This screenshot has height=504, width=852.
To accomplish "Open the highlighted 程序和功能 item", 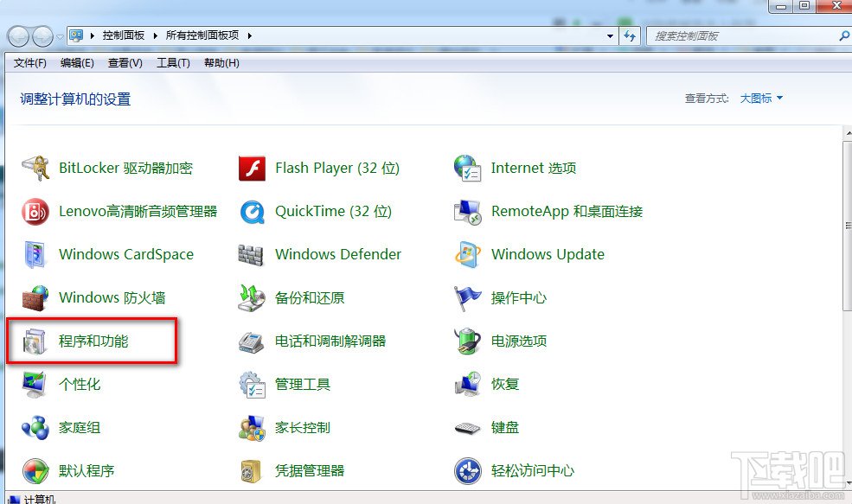I will click(91, 341).
